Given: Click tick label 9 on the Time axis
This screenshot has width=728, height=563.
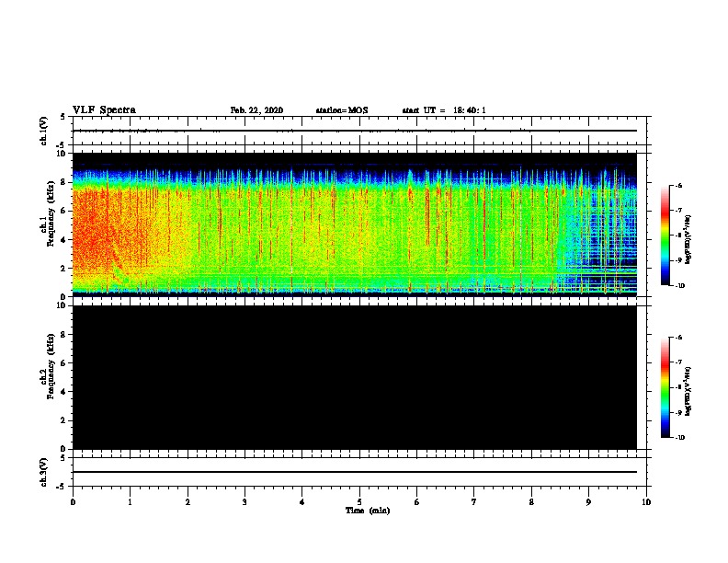Looking at the screenshot, I should tap(588, 501).
